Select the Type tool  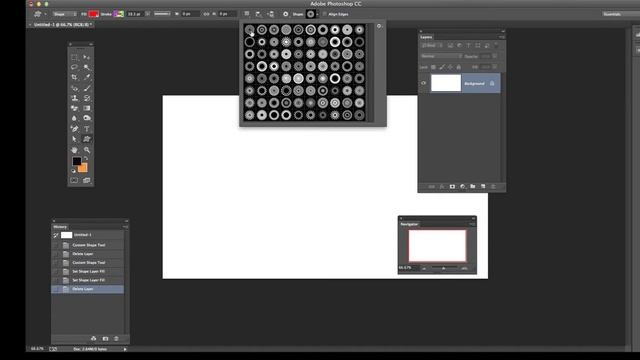(87, 129)
